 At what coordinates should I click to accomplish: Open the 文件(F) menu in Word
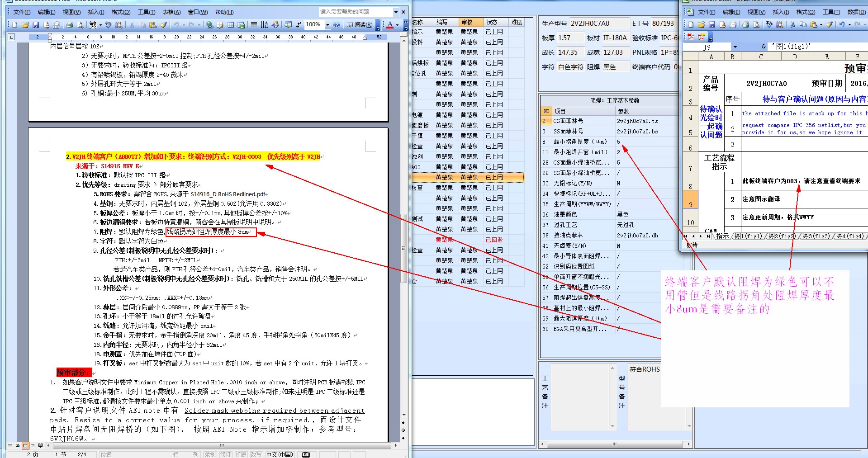point(22,12)
